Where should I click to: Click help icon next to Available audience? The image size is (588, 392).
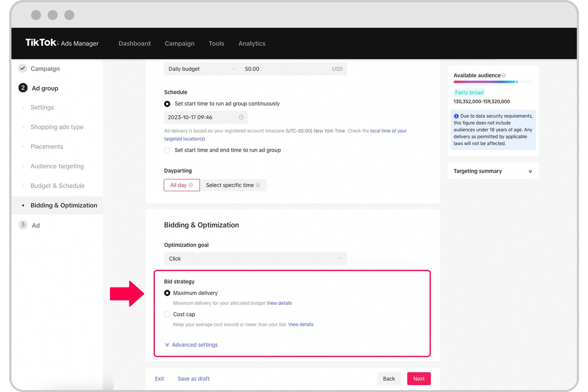coord(504,75)
